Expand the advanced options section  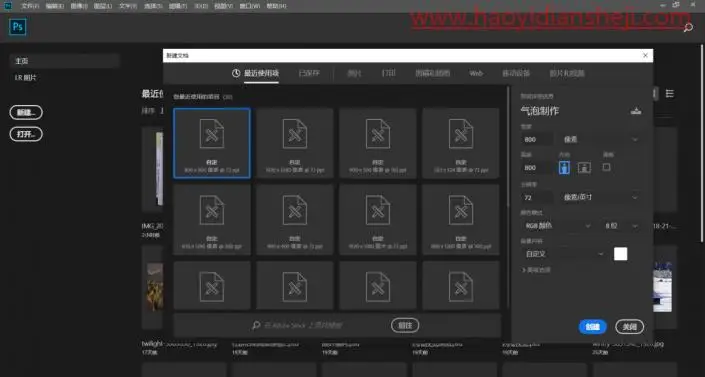point(536,270)
